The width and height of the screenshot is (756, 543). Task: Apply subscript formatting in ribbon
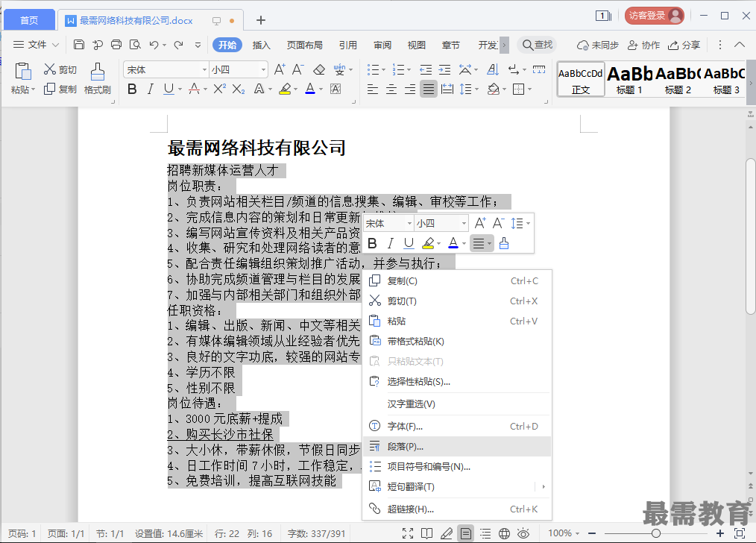[x=238, y=89]
